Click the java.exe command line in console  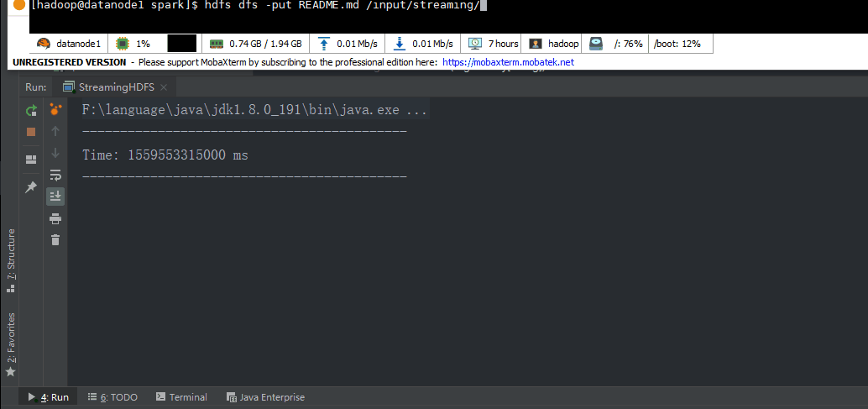[x=254, y=110]
